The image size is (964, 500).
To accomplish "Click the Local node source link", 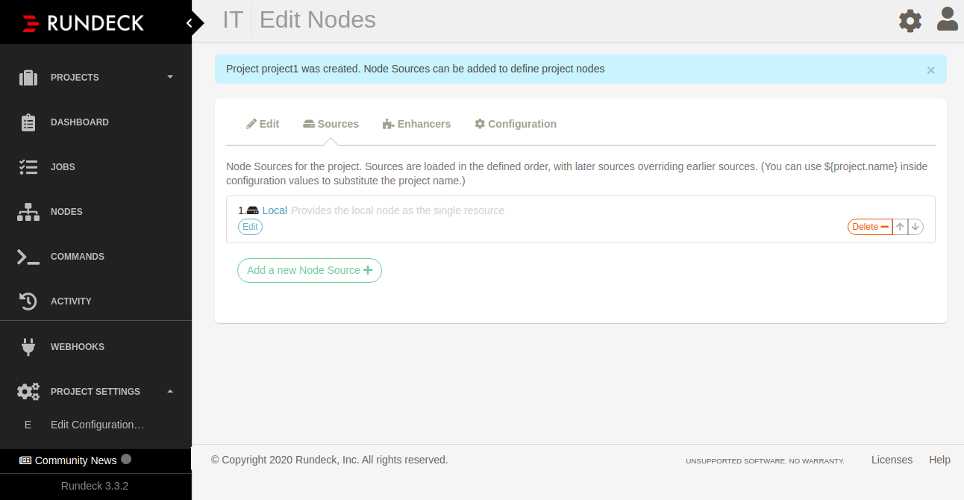I will (275, 210).
